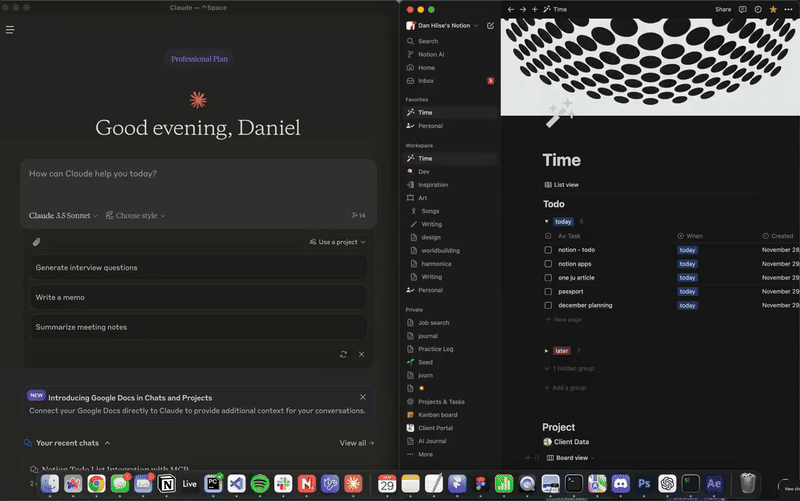Select the 'Write a memo' suggestion
Image resolution: width=800 pixels, height=501 pixels.
click(x=198, y=297)
